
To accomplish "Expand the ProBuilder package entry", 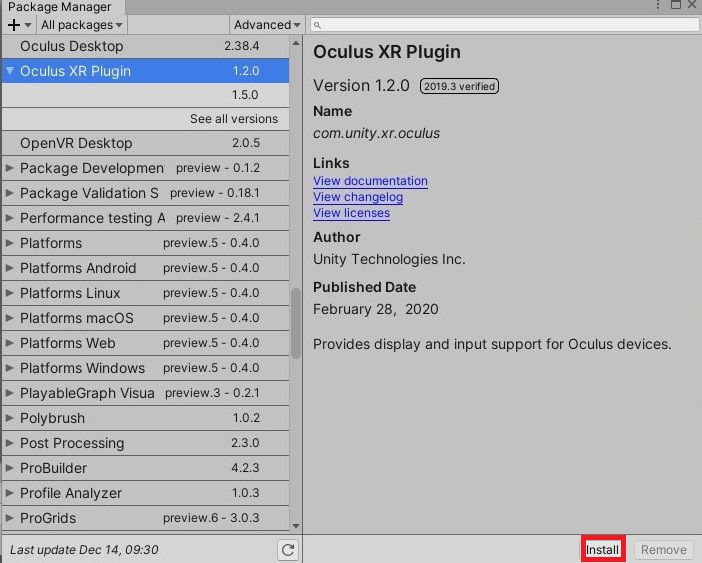I will pos(9,468).
